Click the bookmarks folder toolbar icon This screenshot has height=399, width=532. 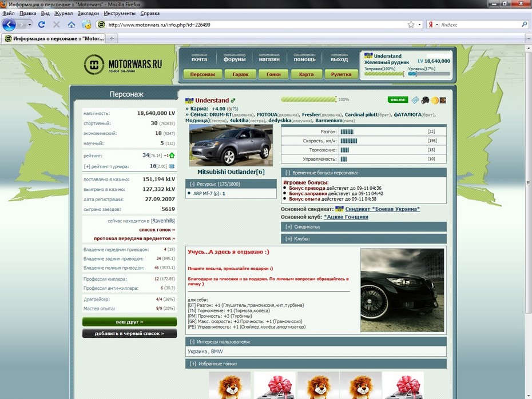(86, 25)
